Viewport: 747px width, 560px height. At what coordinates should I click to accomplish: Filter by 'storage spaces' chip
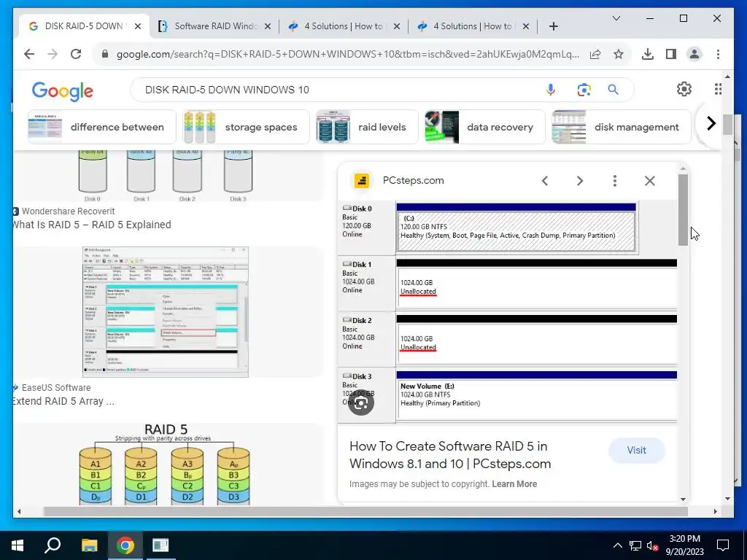pos(247,127)
